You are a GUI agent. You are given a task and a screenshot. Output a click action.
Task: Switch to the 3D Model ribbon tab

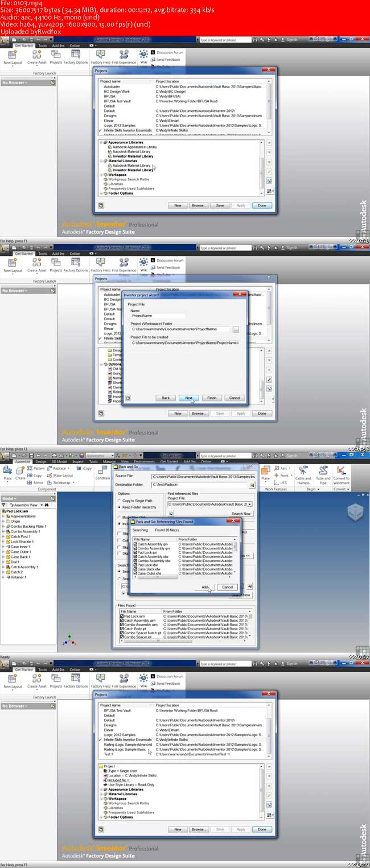point(60,461)
